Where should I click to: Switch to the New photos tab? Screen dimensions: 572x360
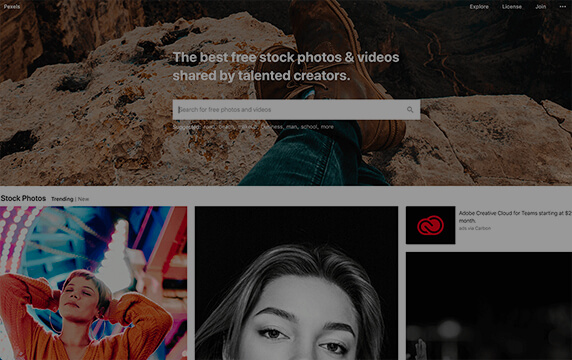pos(84,199)
